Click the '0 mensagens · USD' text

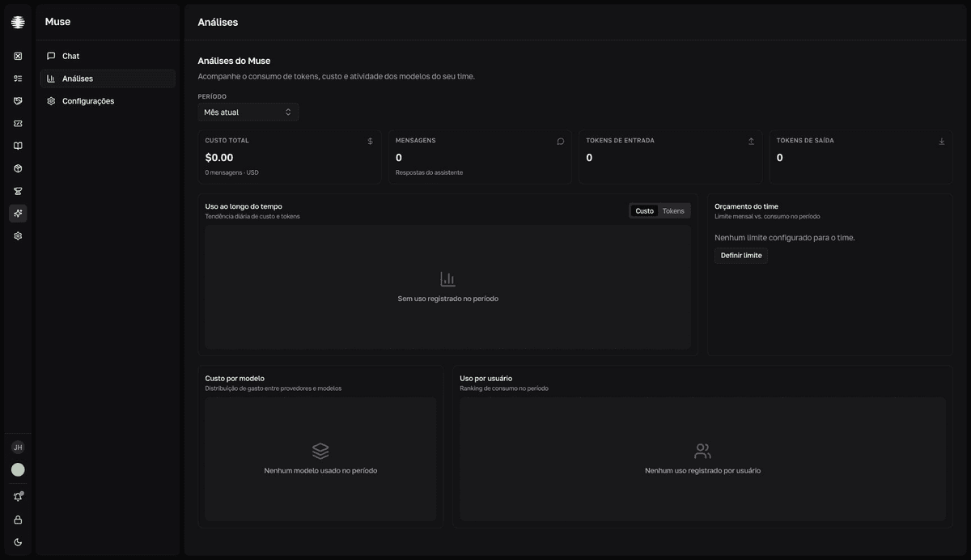click(x=232, y=172)
